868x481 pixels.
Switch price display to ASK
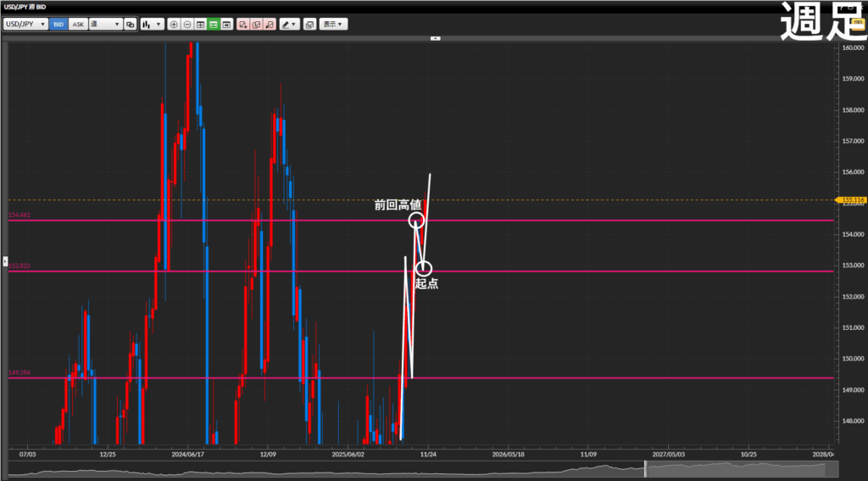pos(78,25)
